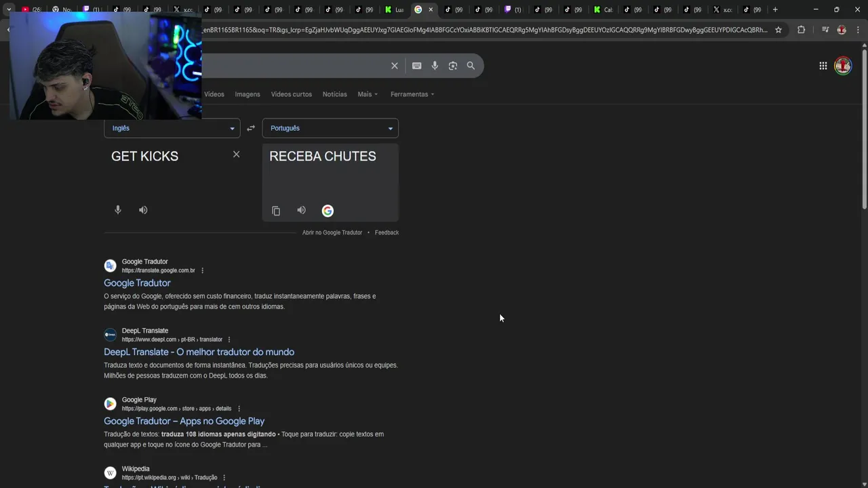Open the Chrome extensions puzzle icon
Viewport: 868px width, 488px height.
pyautogui.click(x=801, y=30)
